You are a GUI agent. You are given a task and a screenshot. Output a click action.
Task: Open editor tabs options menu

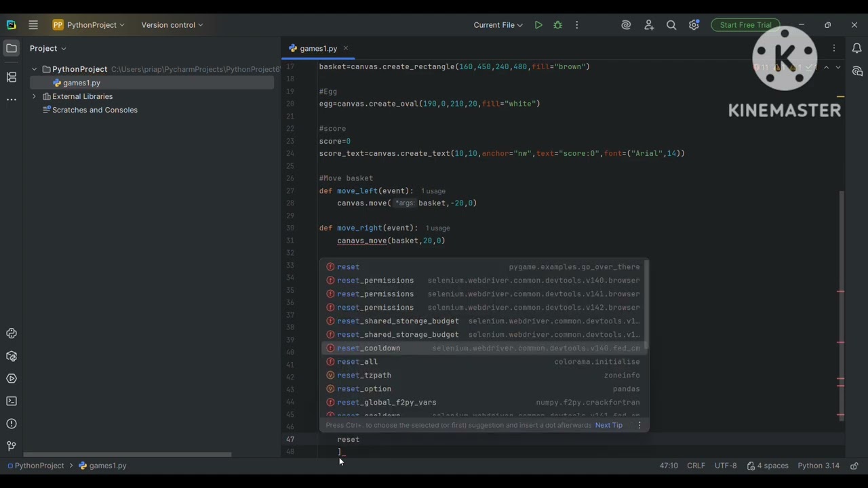click(x=834, y=48)
